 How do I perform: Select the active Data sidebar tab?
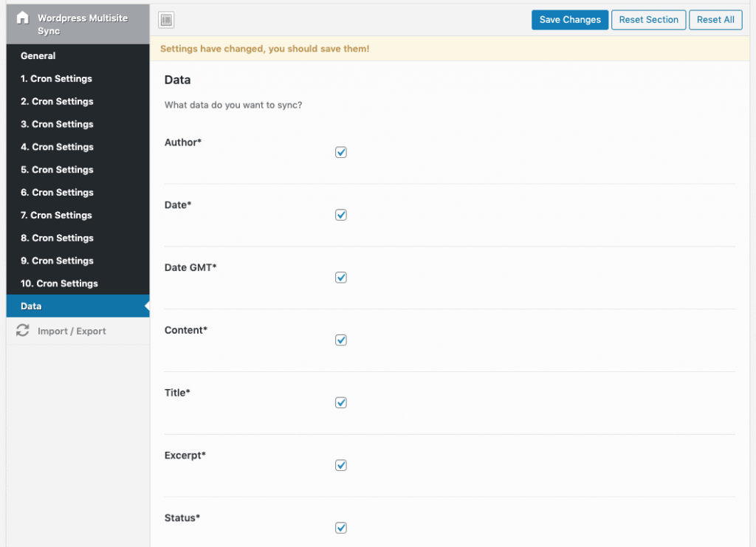[x=31, y=306]
